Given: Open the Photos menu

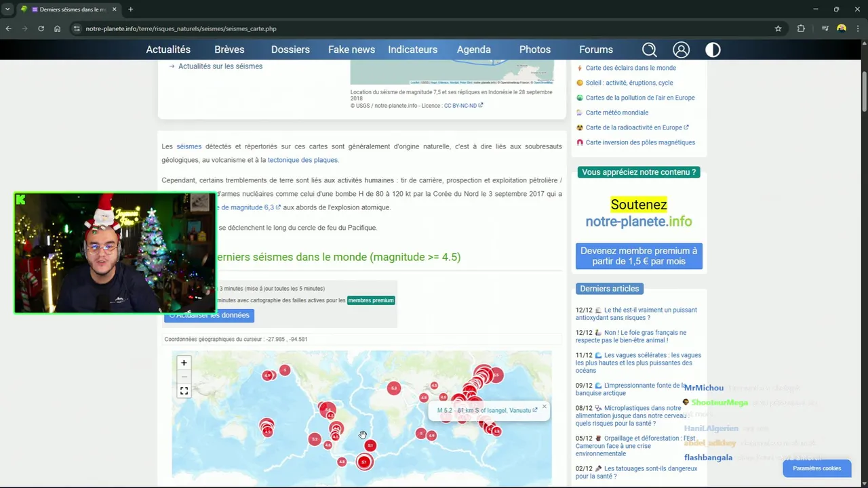Looking at the screenshot, I should [534, 49].
